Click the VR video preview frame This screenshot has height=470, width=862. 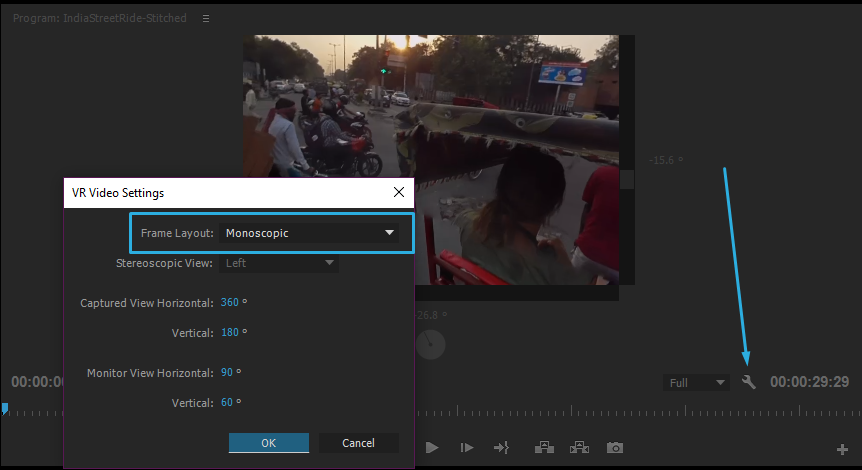(431, 159)
